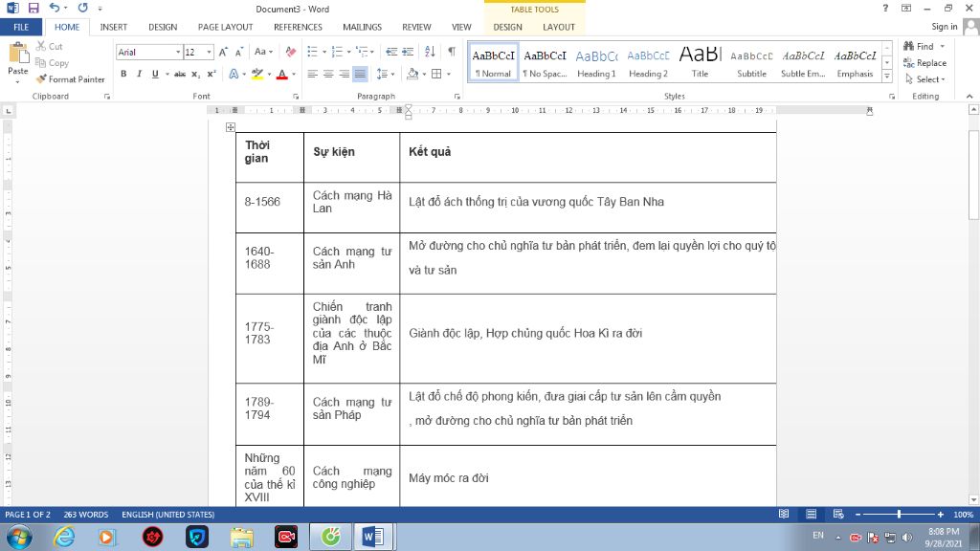
Task: Open the REVIEW tab
Action: pyautogui.click(x=416, y=27)
